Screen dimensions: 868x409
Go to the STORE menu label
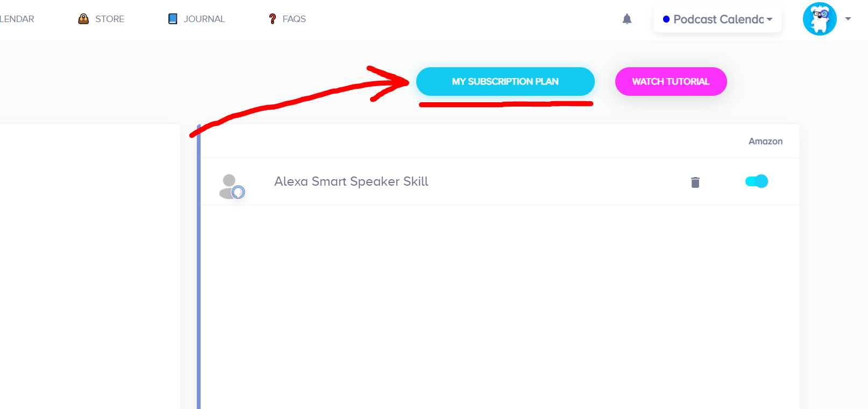click(110, 19)
